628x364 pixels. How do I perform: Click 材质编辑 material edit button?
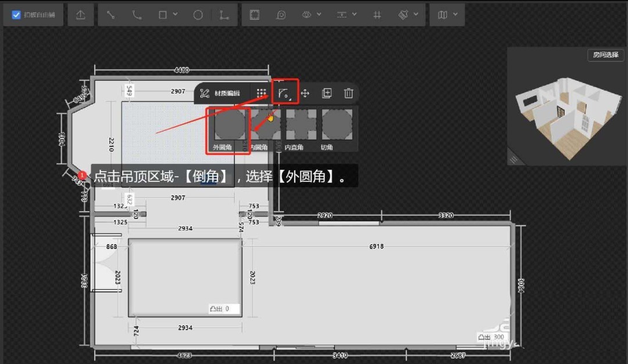pos(220,93)
